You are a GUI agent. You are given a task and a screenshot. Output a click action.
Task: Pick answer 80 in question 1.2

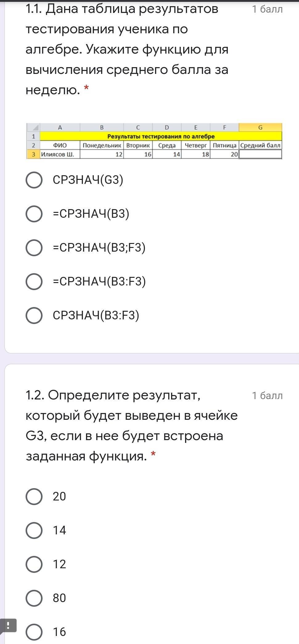34,598
